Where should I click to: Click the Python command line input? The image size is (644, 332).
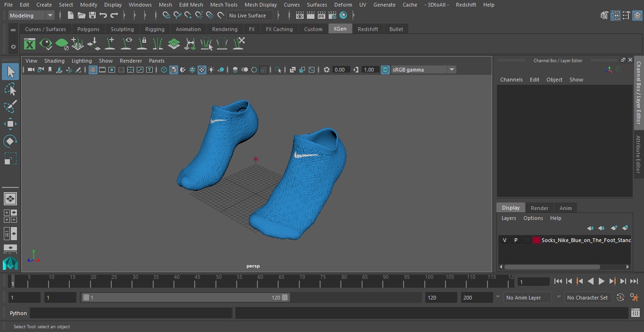[x=131, y=313]
